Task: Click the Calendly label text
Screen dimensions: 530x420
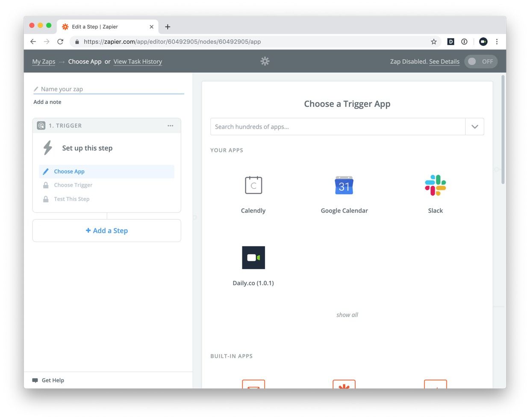Action: pos(253,210)
